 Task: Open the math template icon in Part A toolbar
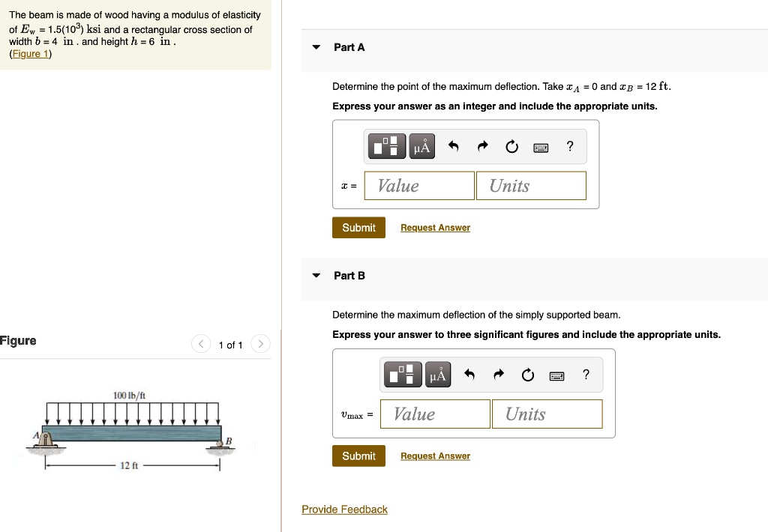pos(386,146)
